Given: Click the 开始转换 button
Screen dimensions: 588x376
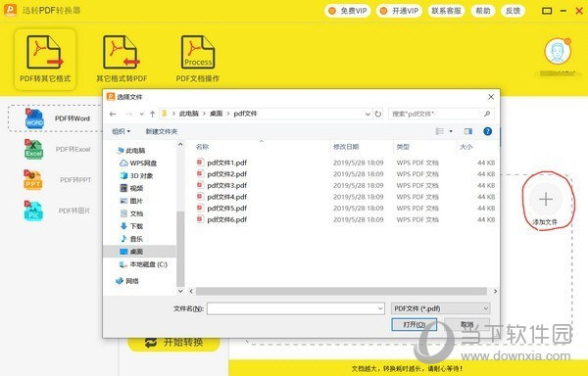Looking at the screenshot, I should pos(173,343).
